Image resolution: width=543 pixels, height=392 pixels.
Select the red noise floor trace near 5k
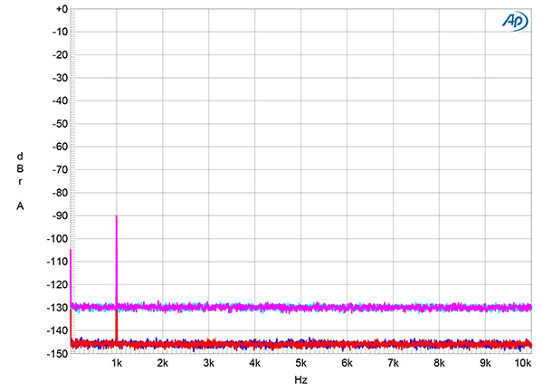(x=300, y=344)
